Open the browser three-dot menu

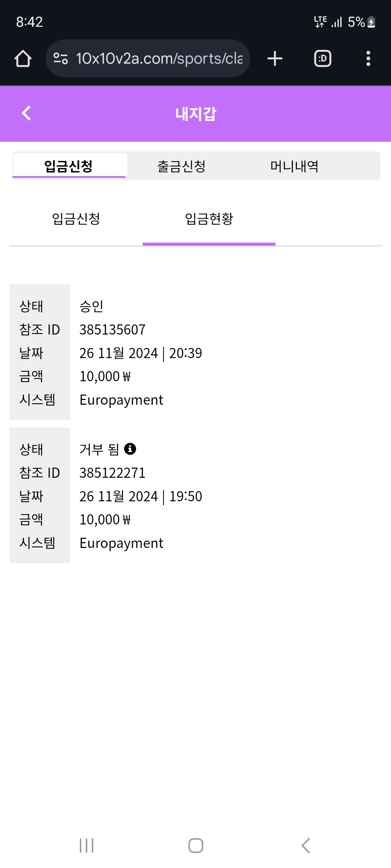(x=368, y=59)
